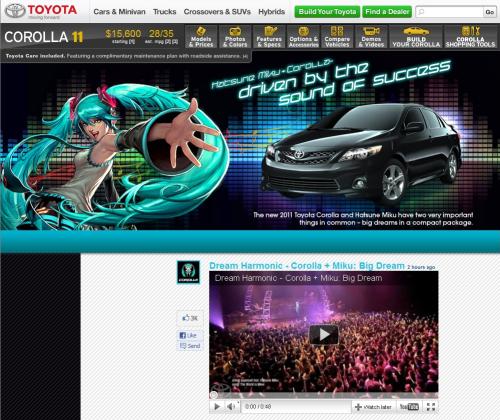This screenshot has width=500, height=420.
Task: Click the Corolla 11 title
Action: (x=44, y=37)
